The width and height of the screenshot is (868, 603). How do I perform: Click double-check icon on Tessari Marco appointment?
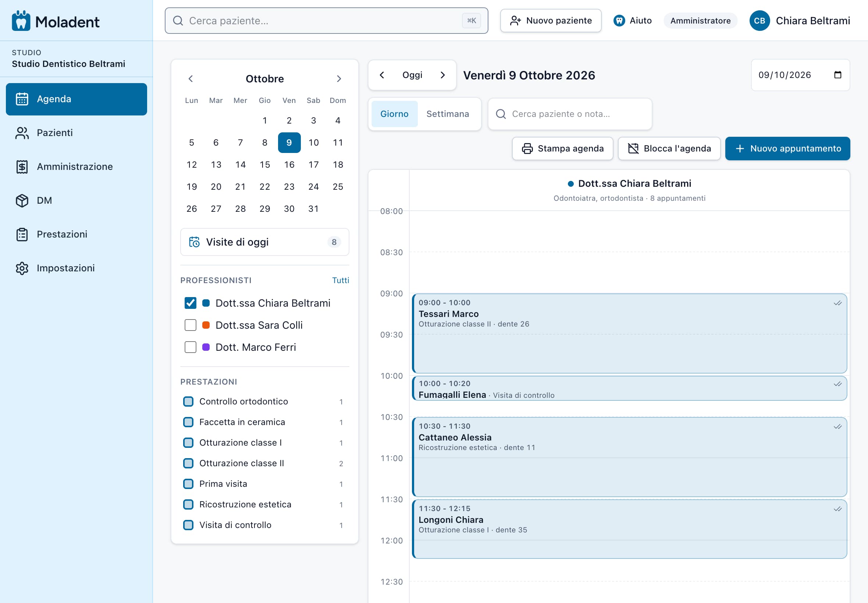click(x=838, y=303)
